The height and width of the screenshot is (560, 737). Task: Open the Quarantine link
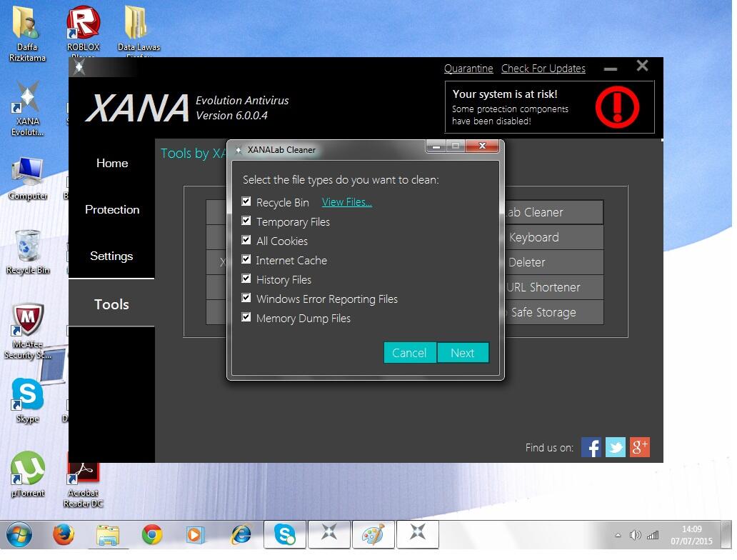(468, 69)
